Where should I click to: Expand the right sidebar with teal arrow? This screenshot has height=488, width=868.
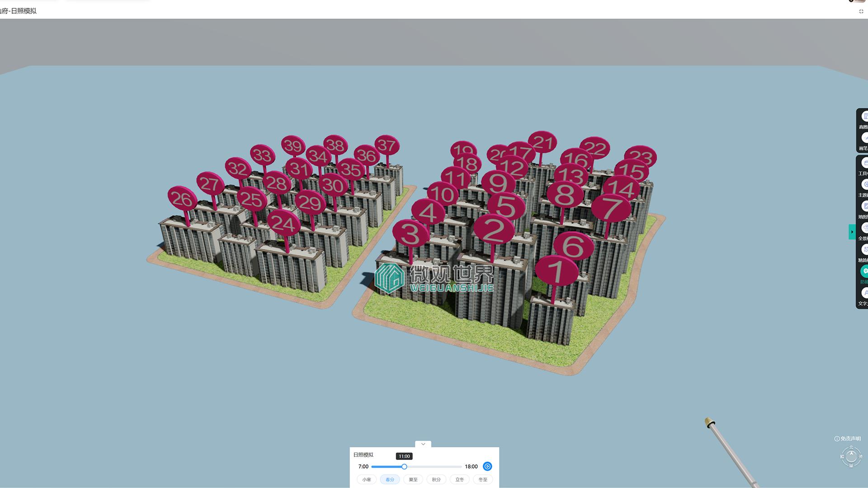point(852,232)
